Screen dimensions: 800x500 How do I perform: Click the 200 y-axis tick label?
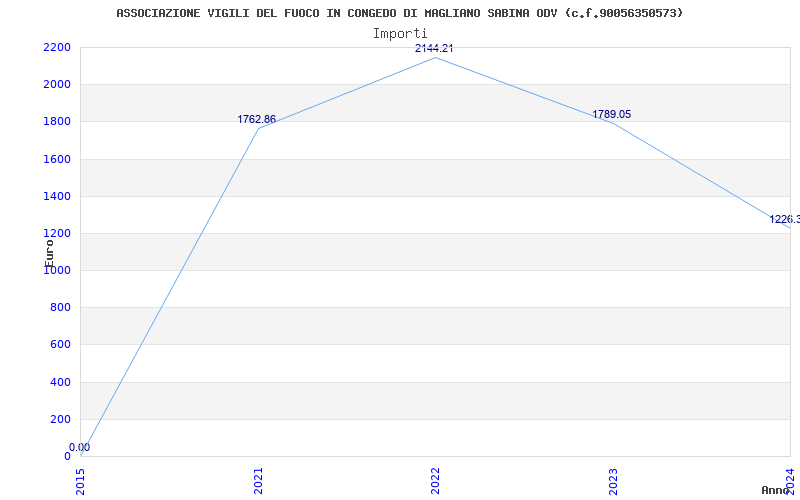coord(60,419)
